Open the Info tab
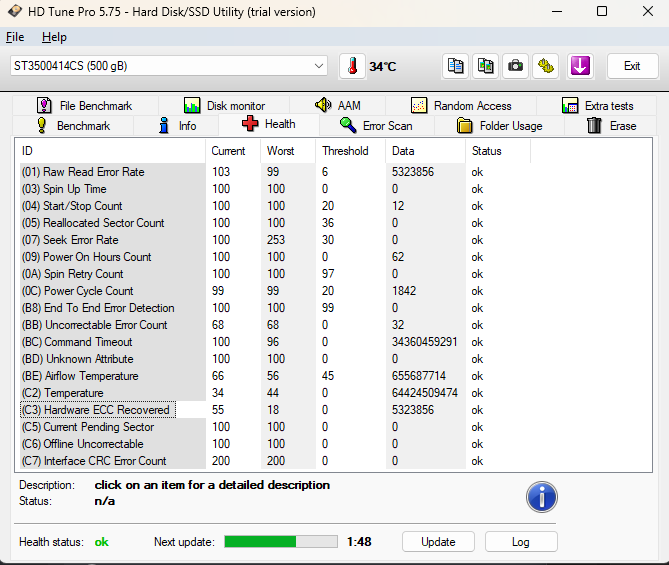The height and width of the screenshot is (565, 669). tap(177, 126)
